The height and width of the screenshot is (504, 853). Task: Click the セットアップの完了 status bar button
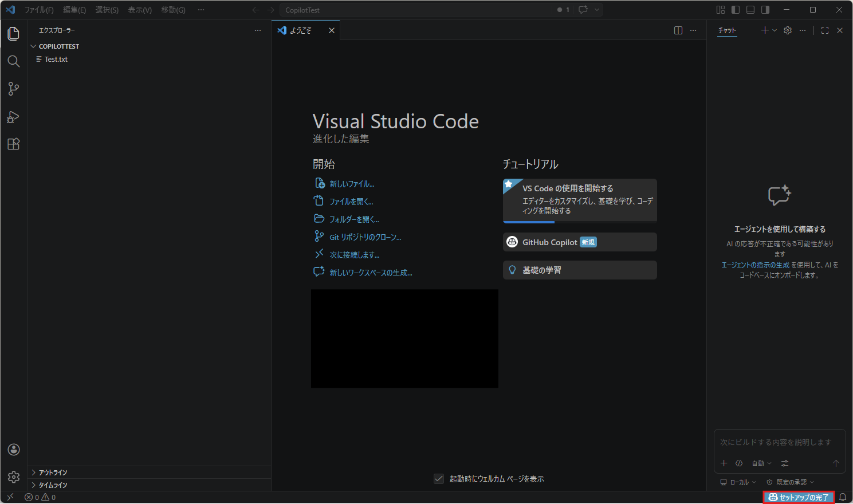point(799,497)
